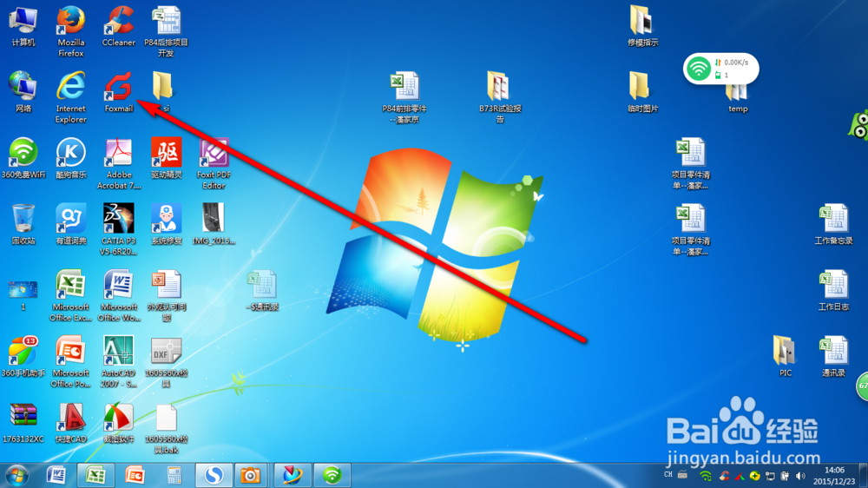Select the Foxit PDF Editor shortcut
This screenshot has height=488, width=868.
pos(214,163)
